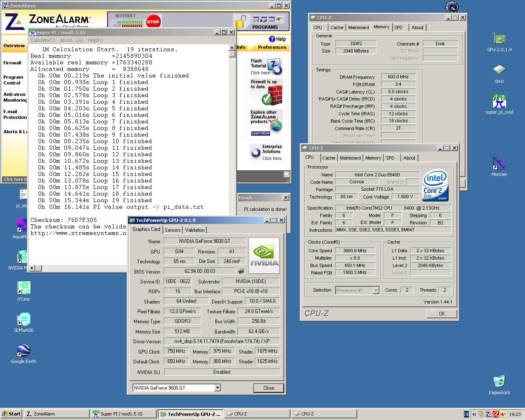Viewport: 525px width, 420px height.
Task: Click the Learn More link in ZoneAlarm
Action: pyautogui.click(x=260, y=133)
